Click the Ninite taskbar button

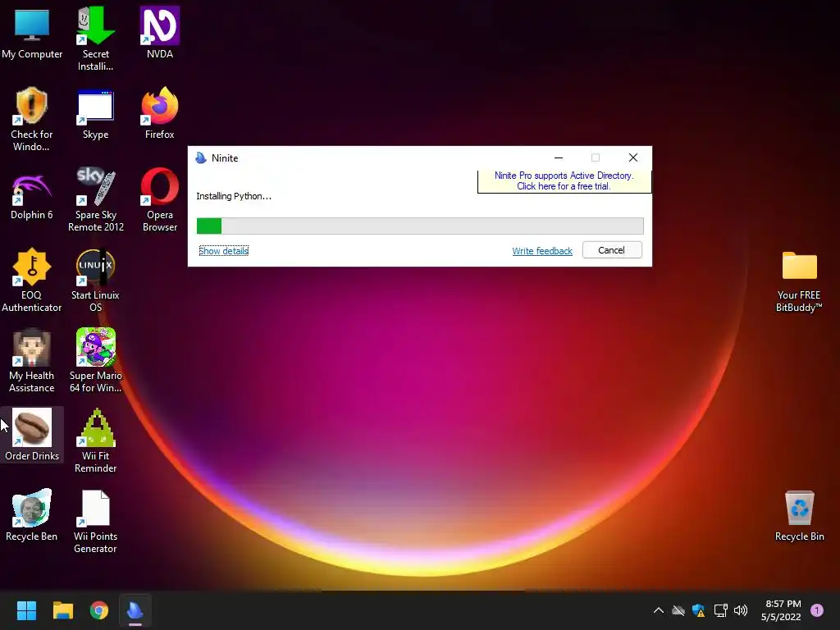[135, 610]
